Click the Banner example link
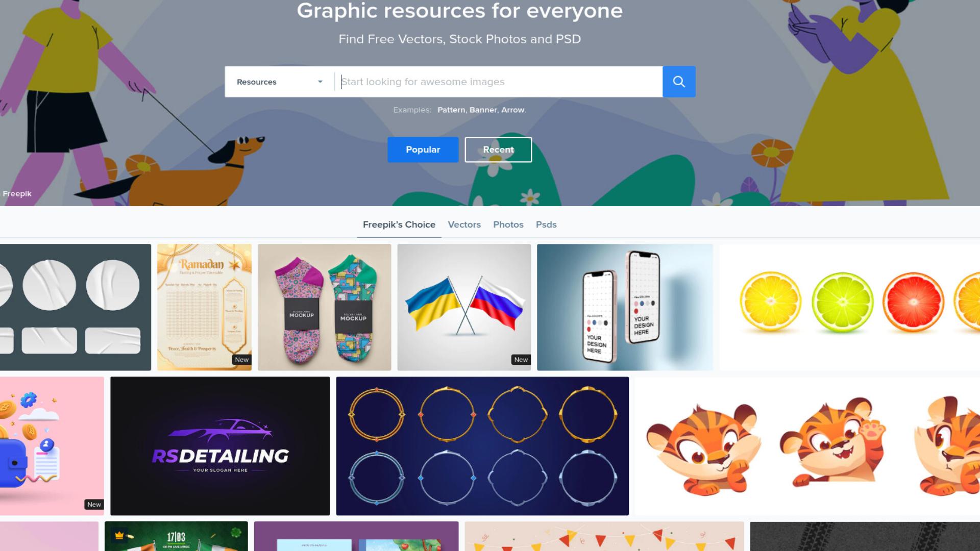Screen dimensions: 980x551 (483, 110)
